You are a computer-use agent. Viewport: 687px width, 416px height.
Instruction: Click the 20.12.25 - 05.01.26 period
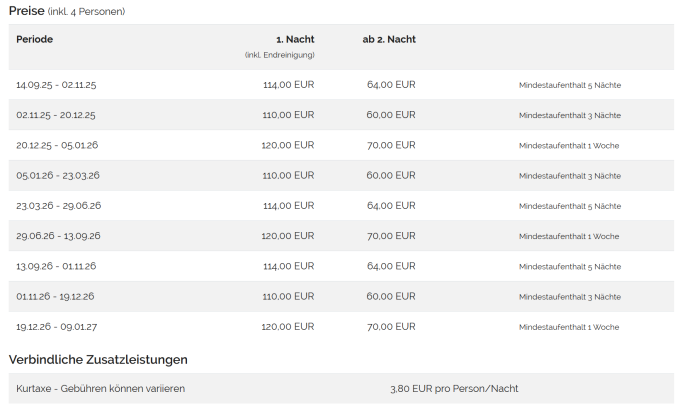tap(57, 145)
